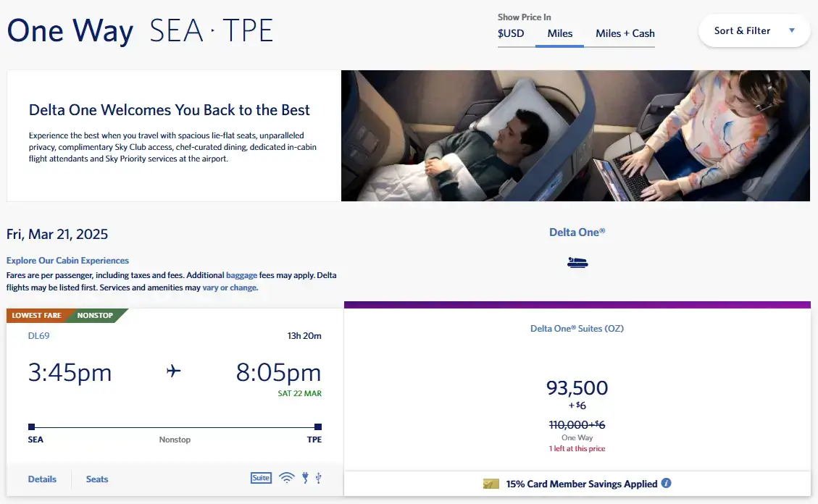The height and width of the screenshot is (504, 818).
Task: Click the Delta One promotional banner image
Action: [575, 135]
